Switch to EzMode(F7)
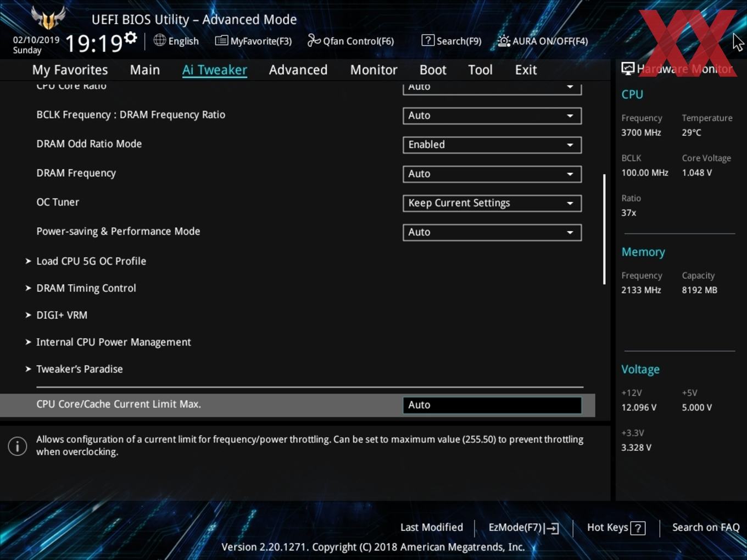Screen dimensions: 747x560 tap(523, 528)
